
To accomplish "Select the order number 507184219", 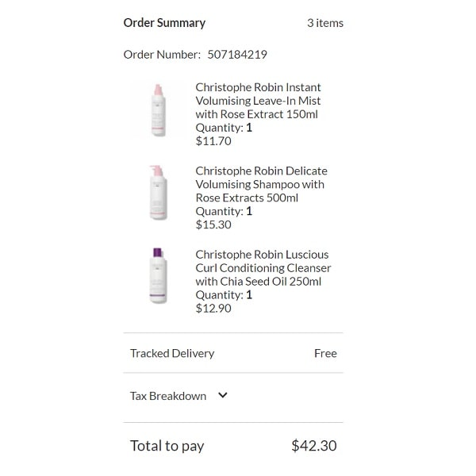I will pos(237,55).
